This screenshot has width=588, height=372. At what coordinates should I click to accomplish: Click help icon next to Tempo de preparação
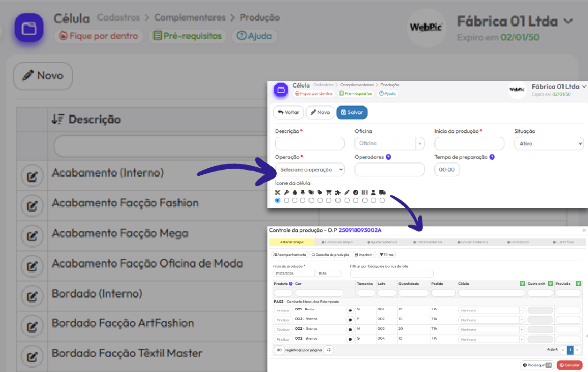click(x=492, y=157)
